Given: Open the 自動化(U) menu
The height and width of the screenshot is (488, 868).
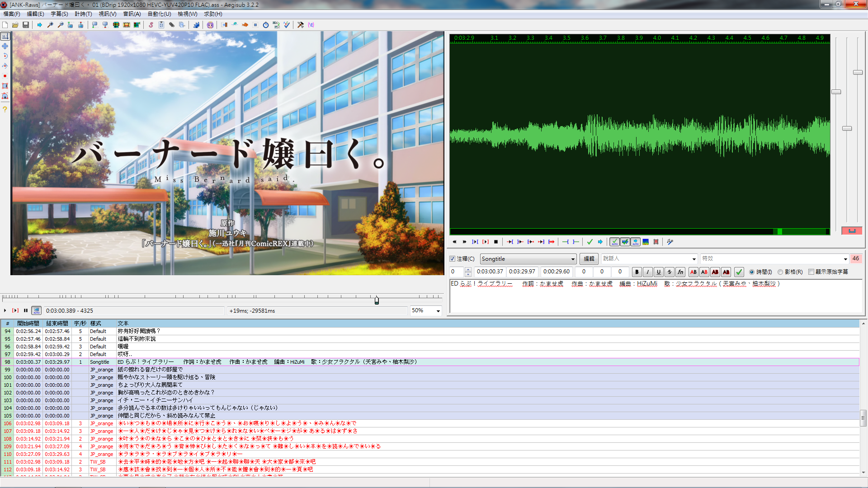Looking at the screenshot, I should pos(159,14).
